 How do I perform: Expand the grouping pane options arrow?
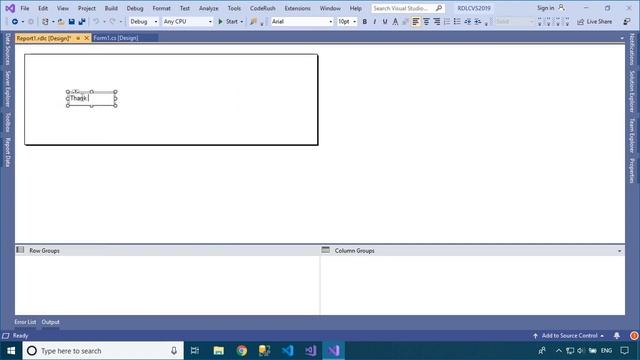click(x=620, y=251)
